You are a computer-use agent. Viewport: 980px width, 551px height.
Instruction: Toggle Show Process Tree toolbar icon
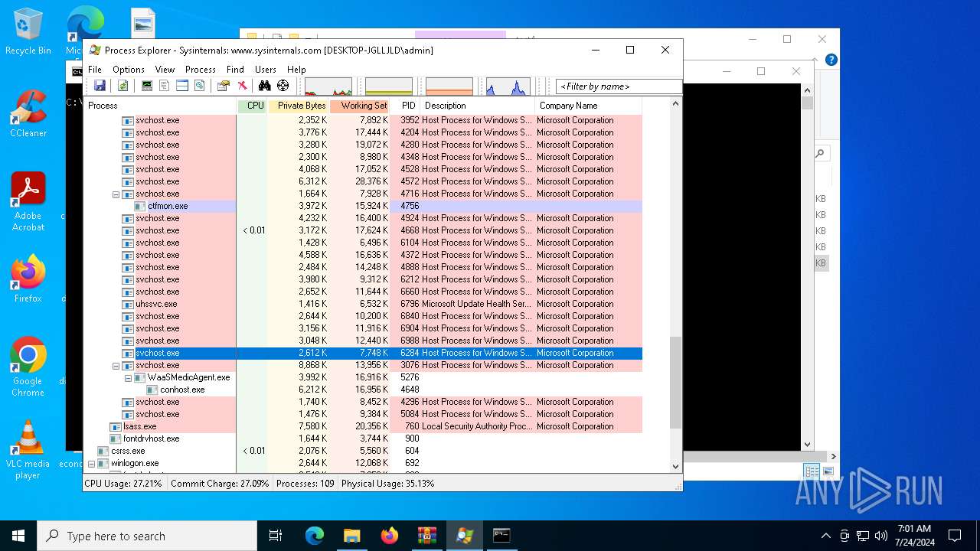coord(164,86)
